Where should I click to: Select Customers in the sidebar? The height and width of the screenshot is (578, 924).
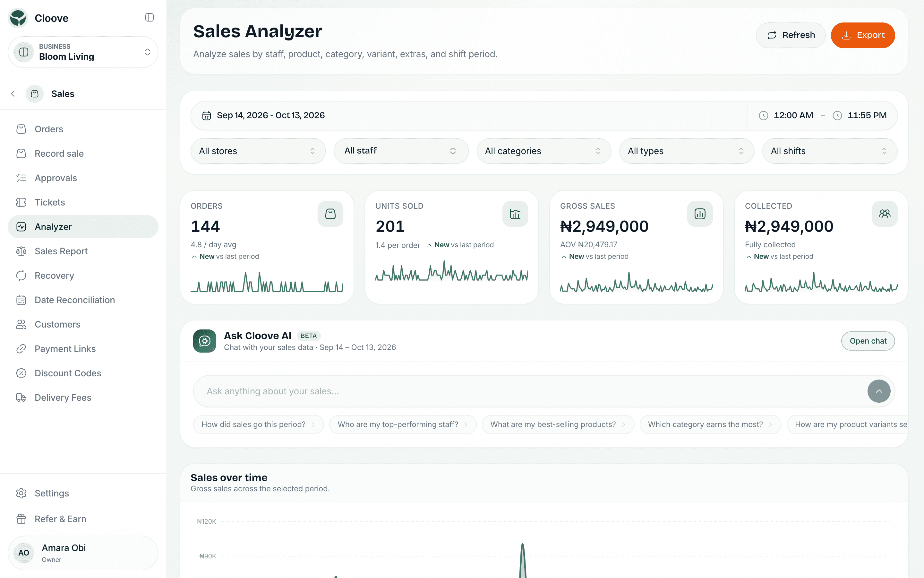[x=83, y=325]
